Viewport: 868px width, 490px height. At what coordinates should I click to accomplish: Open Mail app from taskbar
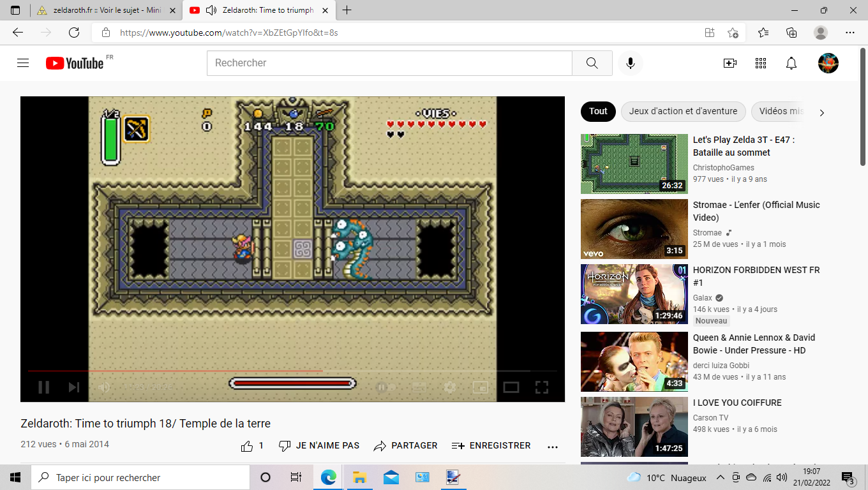391,477
